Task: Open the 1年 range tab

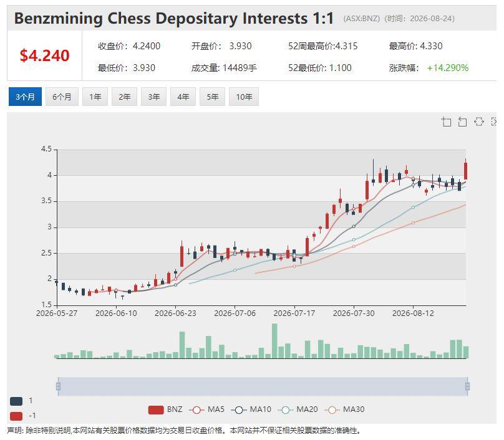Action: 95,97
